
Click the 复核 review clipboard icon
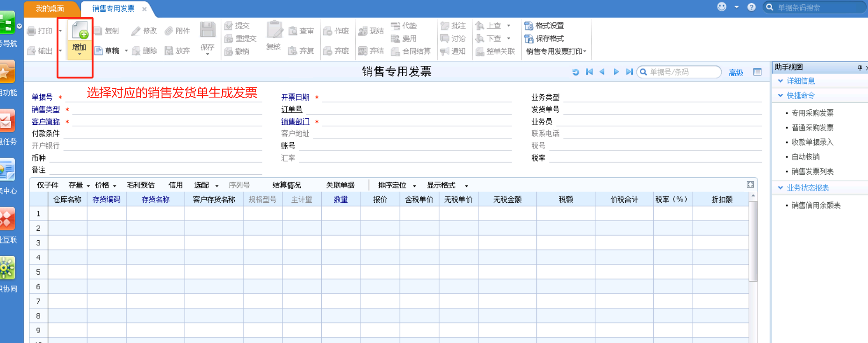[x=275, y=29]
